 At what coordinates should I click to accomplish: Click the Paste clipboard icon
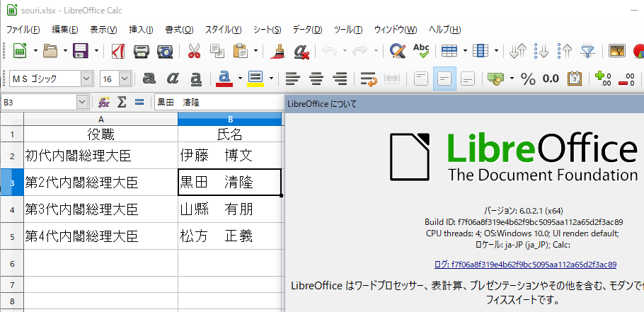point(241,51)
